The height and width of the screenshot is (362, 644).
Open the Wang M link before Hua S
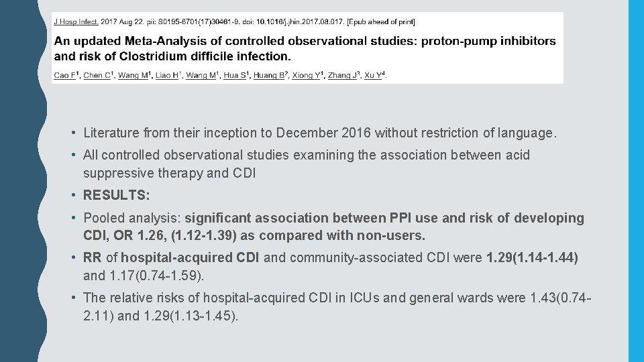[x=201, y=76]
